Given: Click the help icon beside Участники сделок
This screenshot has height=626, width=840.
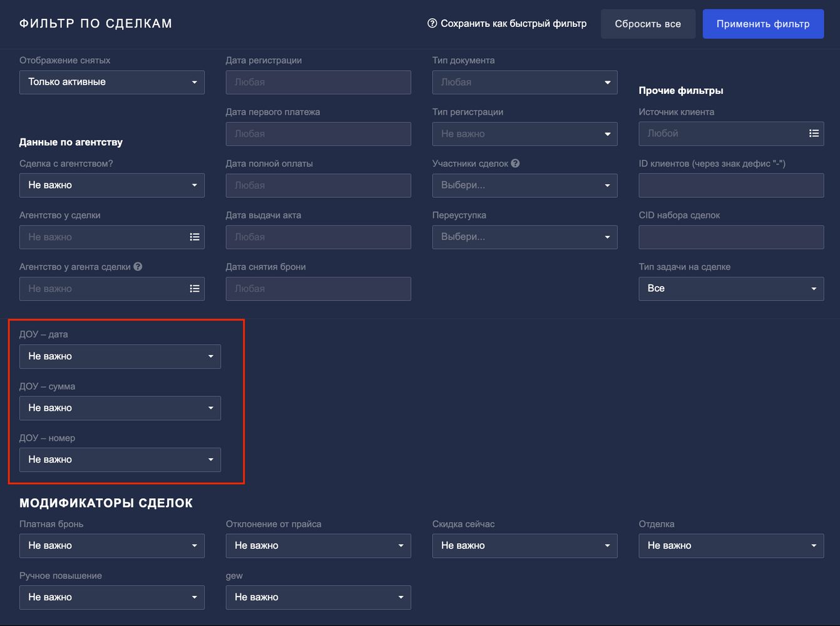Looking at the screenshot, I should pyautogui.click(x=515, y=163).
